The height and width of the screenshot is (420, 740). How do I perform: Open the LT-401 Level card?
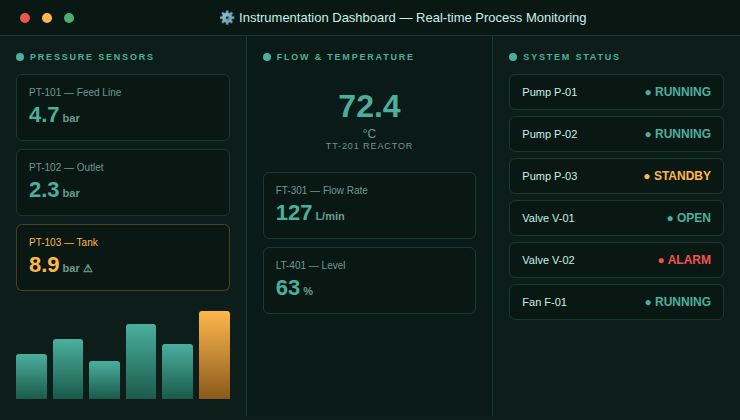[x=370, y=280]
